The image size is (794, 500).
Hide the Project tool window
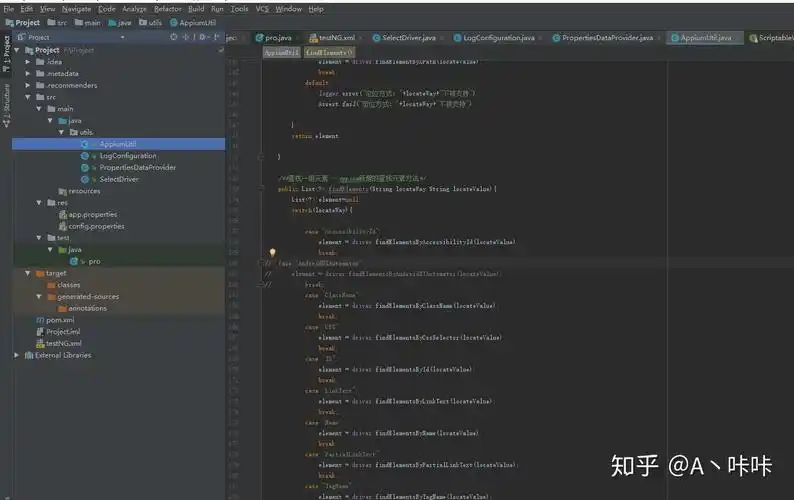217,37
